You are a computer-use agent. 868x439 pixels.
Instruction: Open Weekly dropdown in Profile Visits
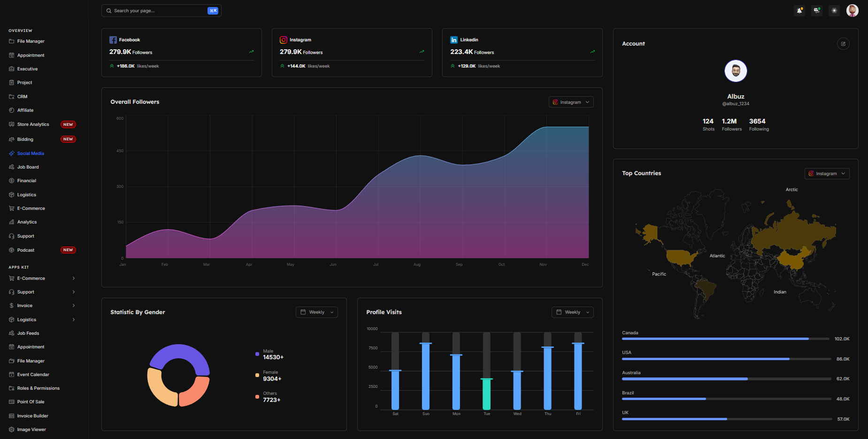tap(572, 312)
